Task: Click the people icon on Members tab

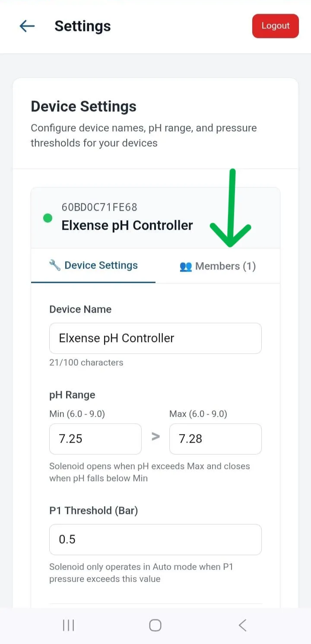Action: pos(185,266)
